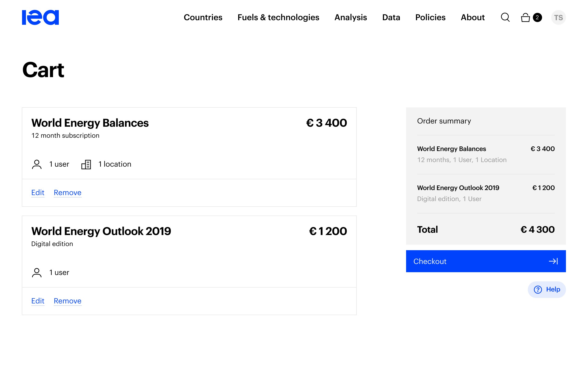Click the user icon under World Energy Balances
This screenshot has width=588, height=381.
pyautogui.click(x=37, y=165)
